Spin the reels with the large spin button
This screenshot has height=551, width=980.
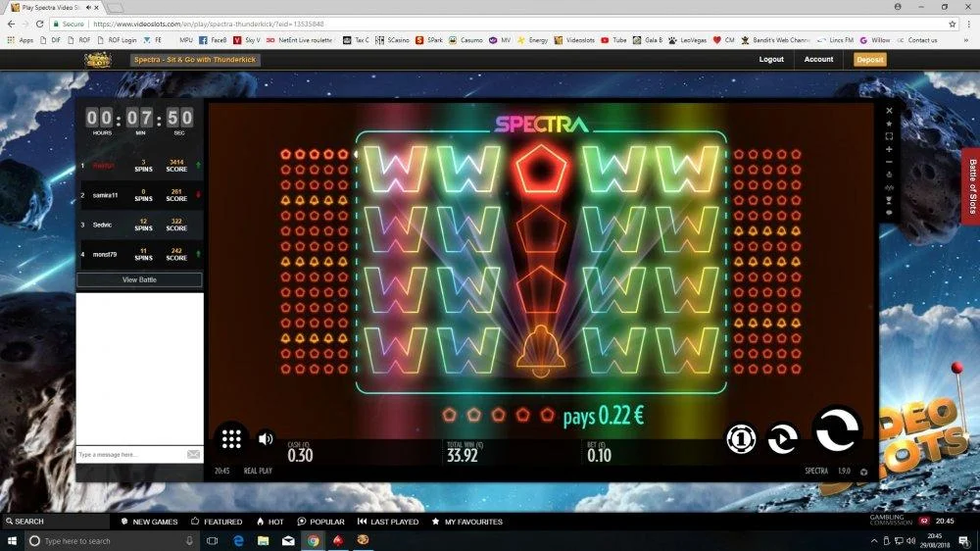pos(836,429)
